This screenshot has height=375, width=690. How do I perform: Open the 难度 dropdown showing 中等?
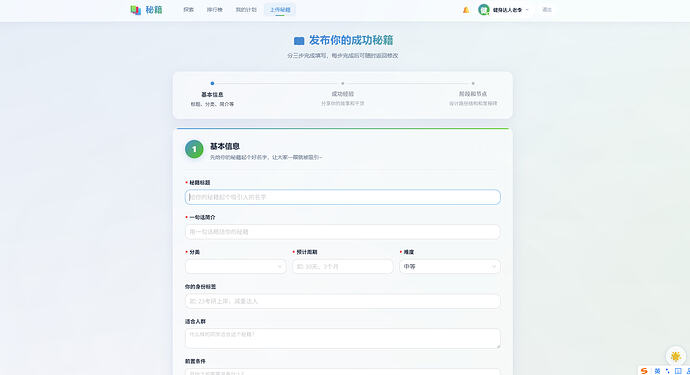point(450,267)
